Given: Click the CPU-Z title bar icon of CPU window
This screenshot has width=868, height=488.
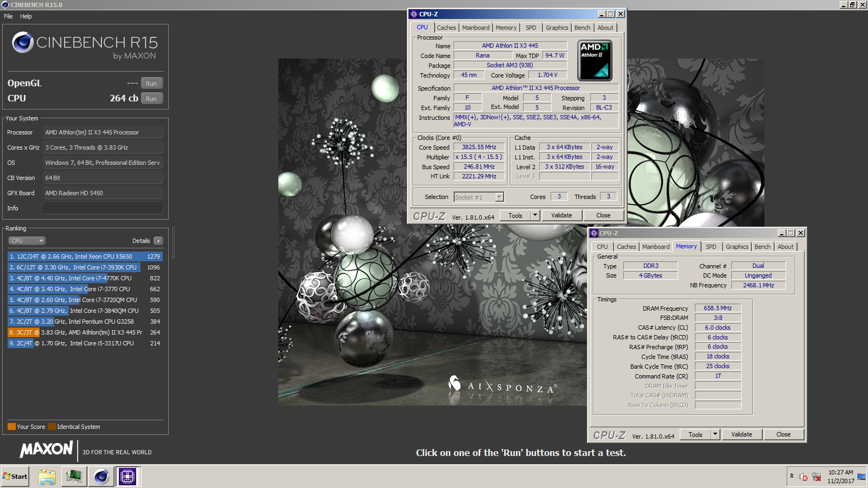Looking at the screenshot, I should [x=414, y=14].
